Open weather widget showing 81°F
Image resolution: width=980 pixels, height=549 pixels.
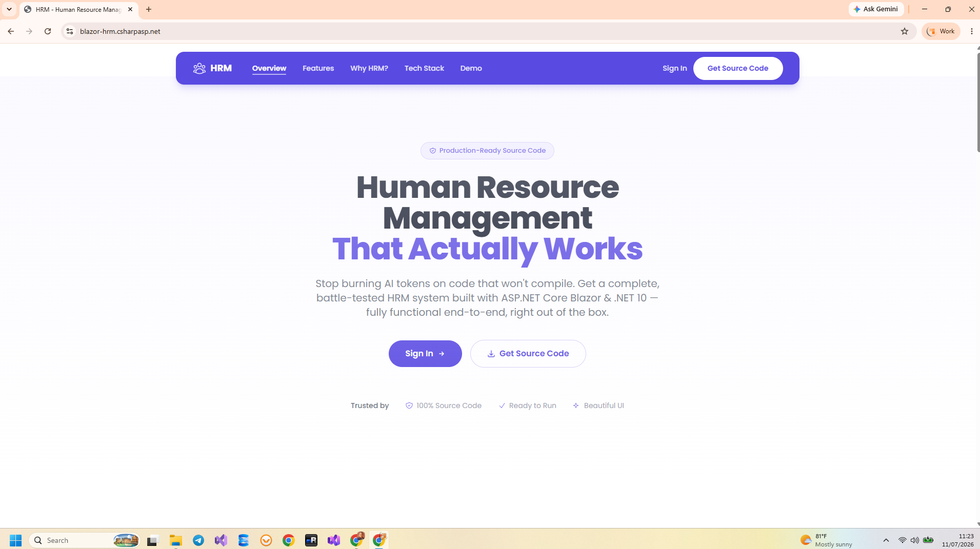827,540
